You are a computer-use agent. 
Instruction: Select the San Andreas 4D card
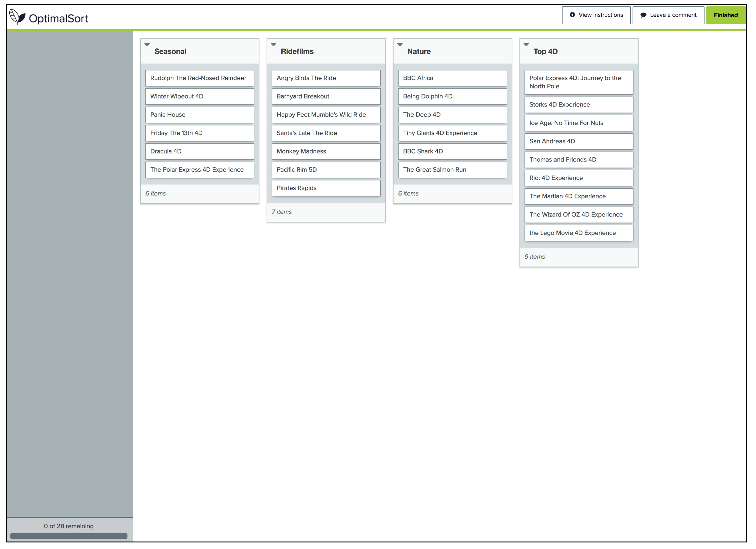click(579, 141)
